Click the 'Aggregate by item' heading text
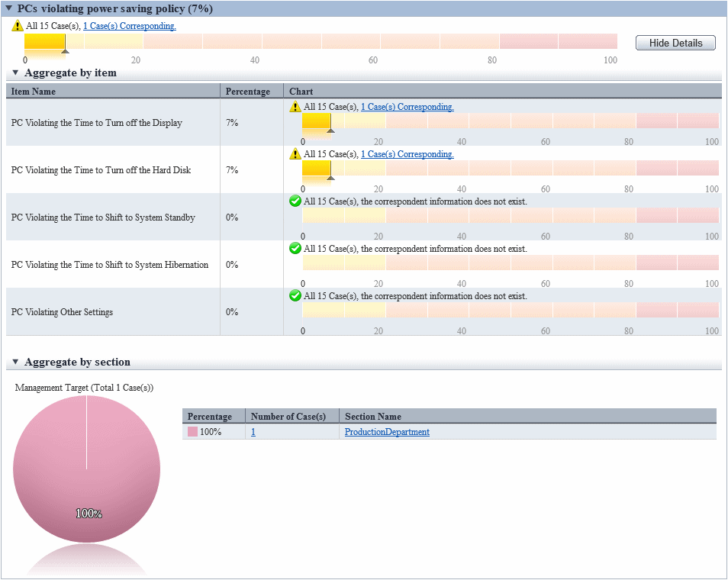 point(70,73)
